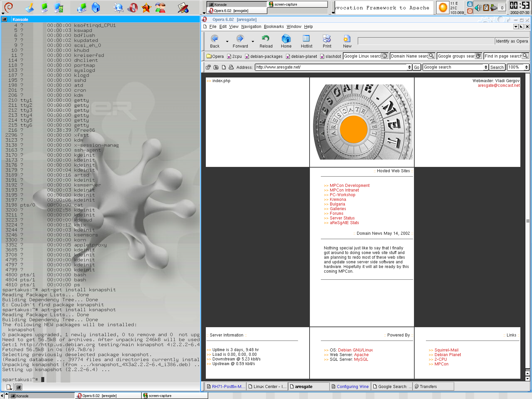Open the Edit menu in Opera
Image resolution: width=532 pixels, height=399 pixels.
tap(223, 27)
